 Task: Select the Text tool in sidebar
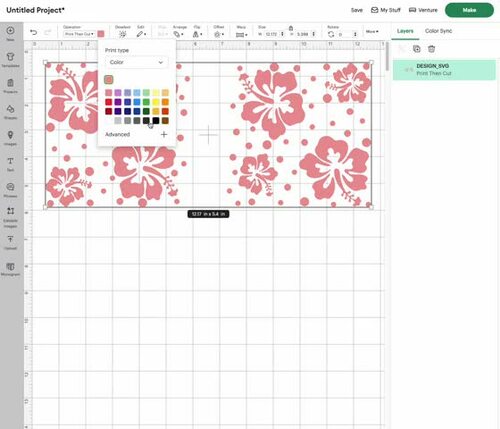coord(10,164)
